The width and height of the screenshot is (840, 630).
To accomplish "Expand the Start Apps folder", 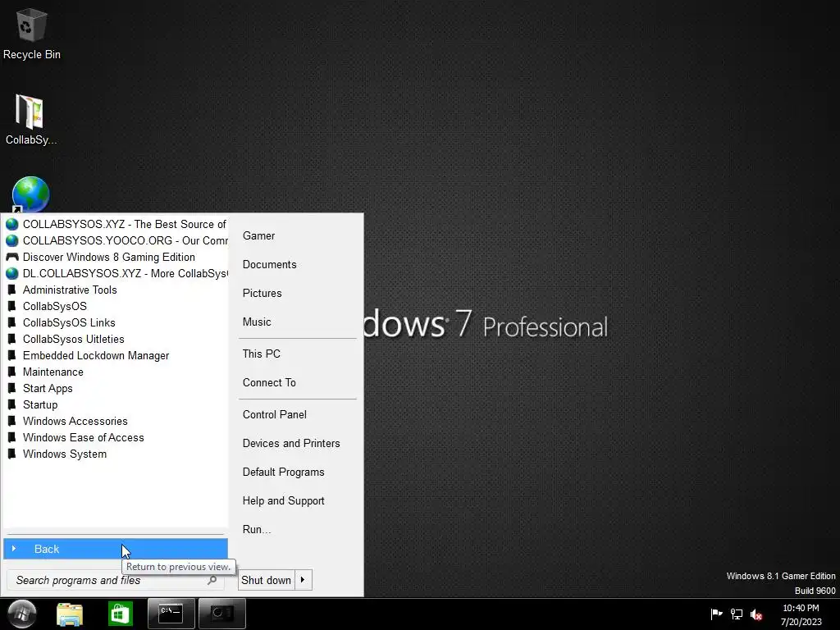I will [116, 388].
